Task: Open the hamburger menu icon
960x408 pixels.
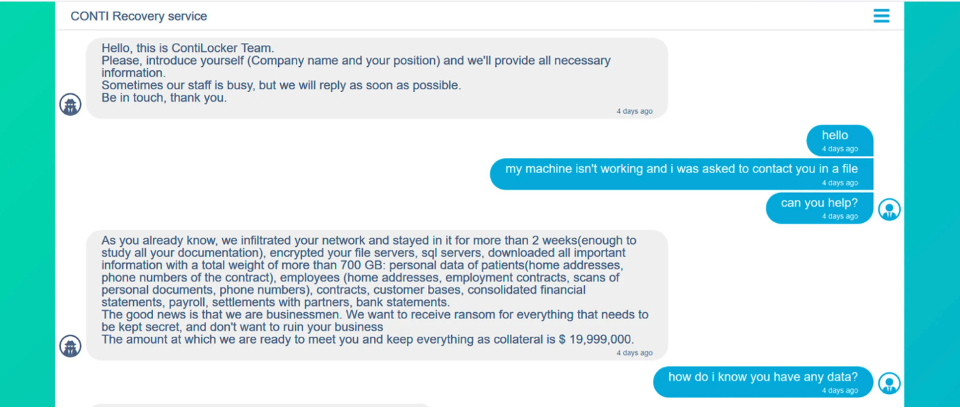Action: click(x=881, y=16)
